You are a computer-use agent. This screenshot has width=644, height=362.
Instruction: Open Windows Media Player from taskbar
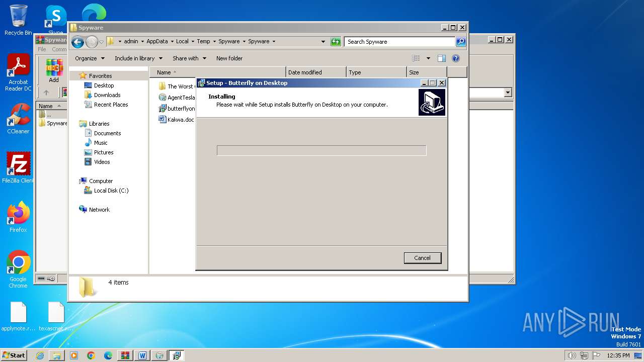[x=74, y=355]
